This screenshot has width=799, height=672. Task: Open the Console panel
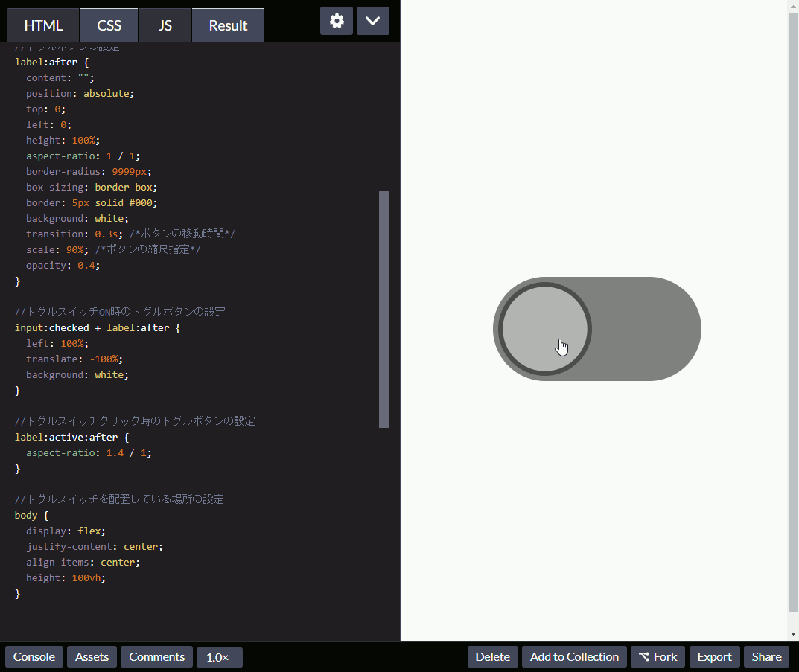pyautogui.click(x=34, y=656)
